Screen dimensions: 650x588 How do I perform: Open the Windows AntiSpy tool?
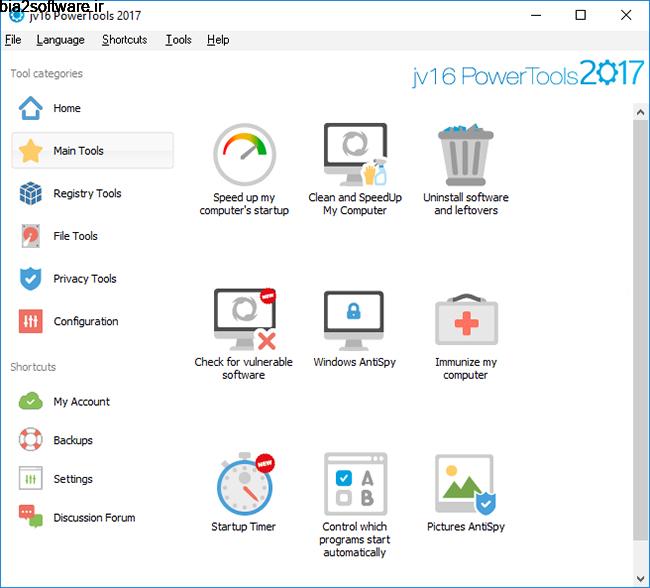[355, 320]
